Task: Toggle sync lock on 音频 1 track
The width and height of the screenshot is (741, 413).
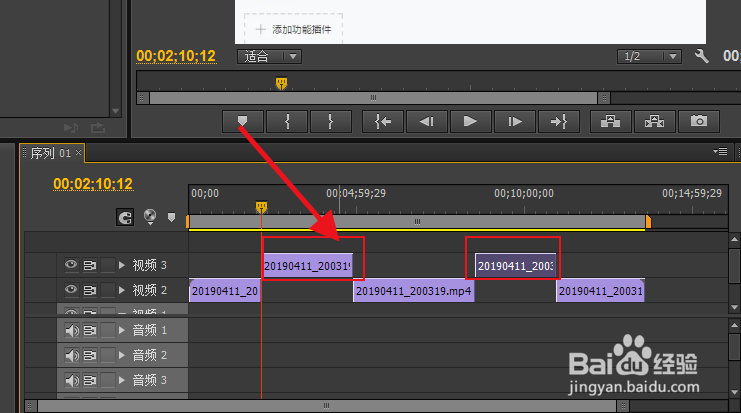Action: 90,330
